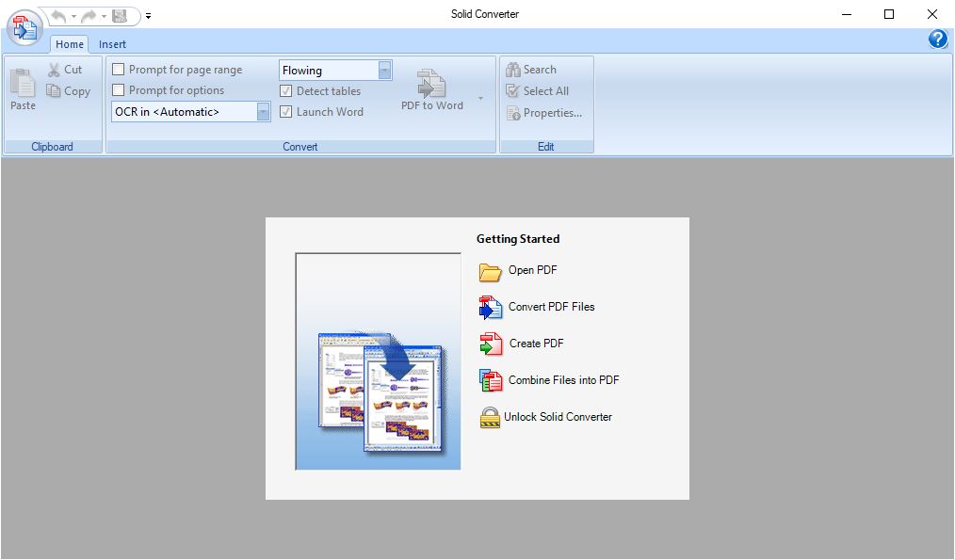
Task: Click the Unlock Solid Converter link text
Action: [558, 417]
